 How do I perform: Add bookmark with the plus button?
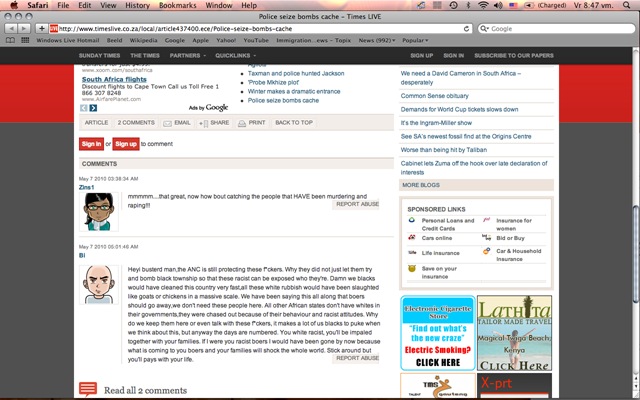pyautogui.click(x=41, y=29)
